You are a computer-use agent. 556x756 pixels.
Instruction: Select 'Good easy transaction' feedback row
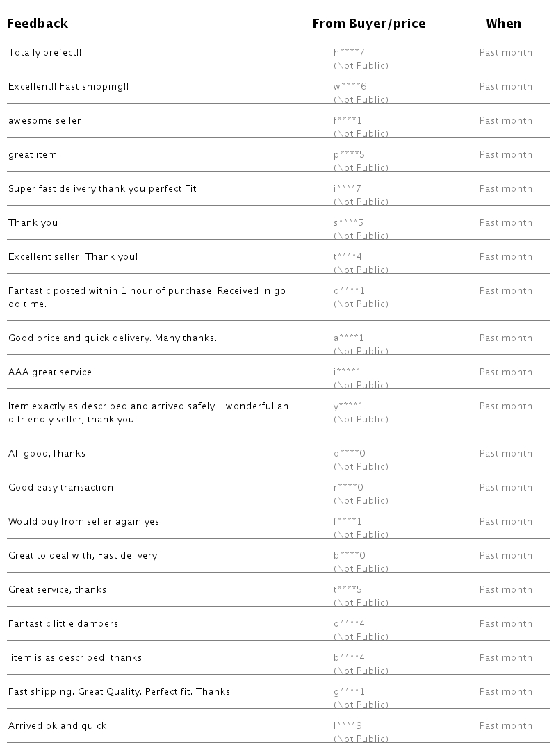pos(60,488)
